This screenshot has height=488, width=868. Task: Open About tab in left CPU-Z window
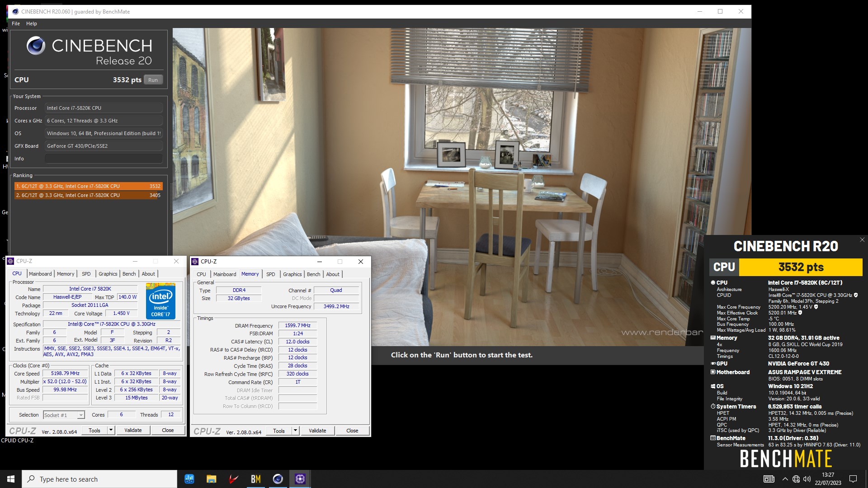[x=148, y=274]
